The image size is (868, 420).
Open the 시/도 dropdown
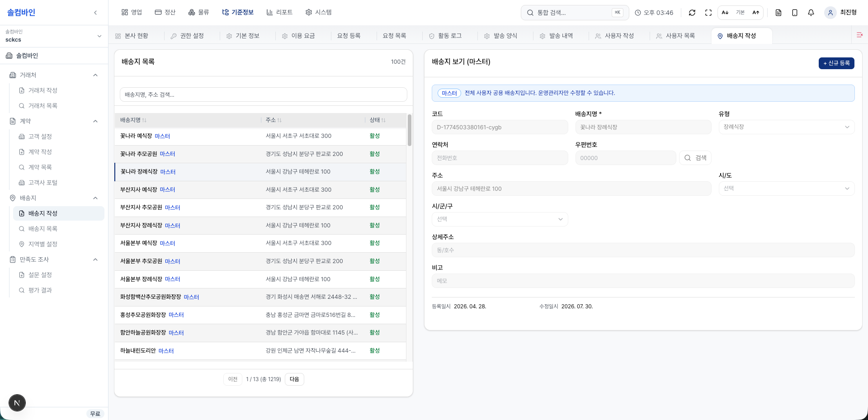click(x=787, y=189)
